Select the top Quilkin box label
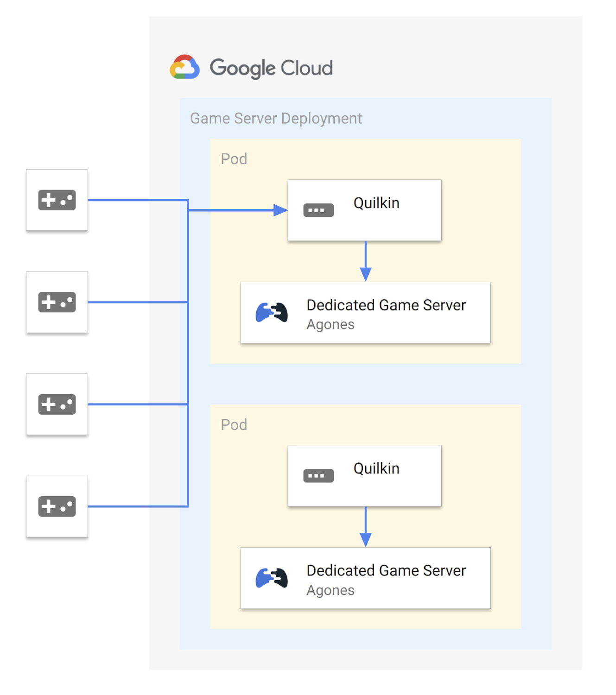 click(376, 203)
